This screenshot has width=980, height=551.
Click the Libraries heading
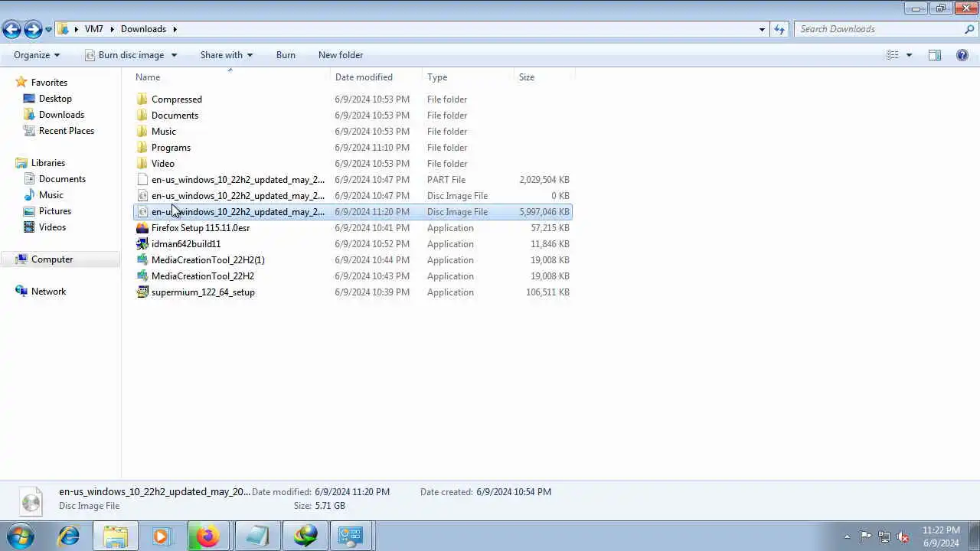point(41,163)
